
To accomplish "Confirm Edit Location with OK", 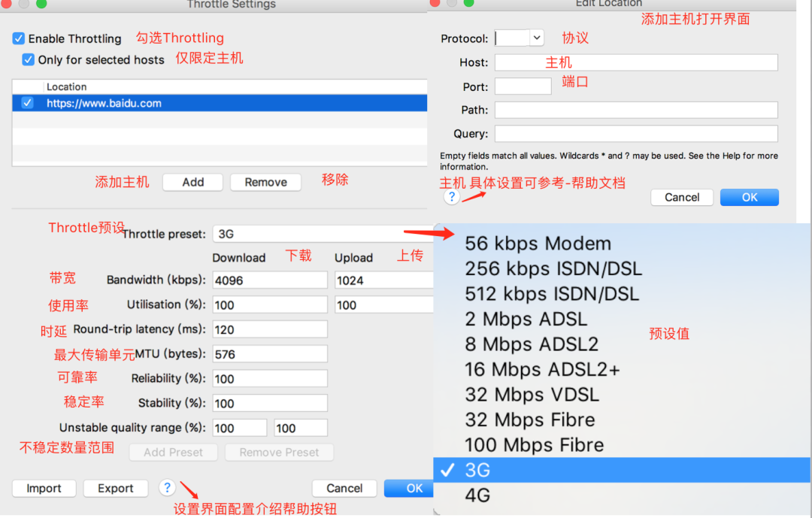I will (749, 196).
